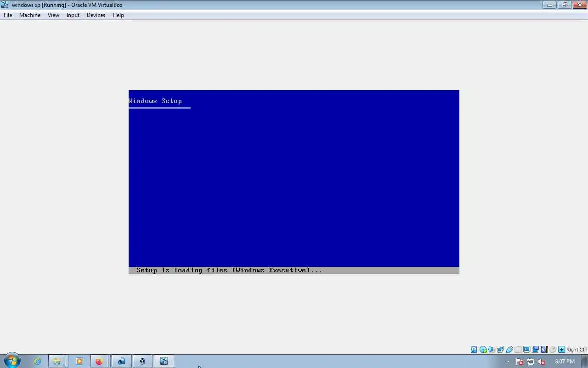Click the CPU virtualization status icon
Viewport: 588px width, 368px height.
(544, 350)
